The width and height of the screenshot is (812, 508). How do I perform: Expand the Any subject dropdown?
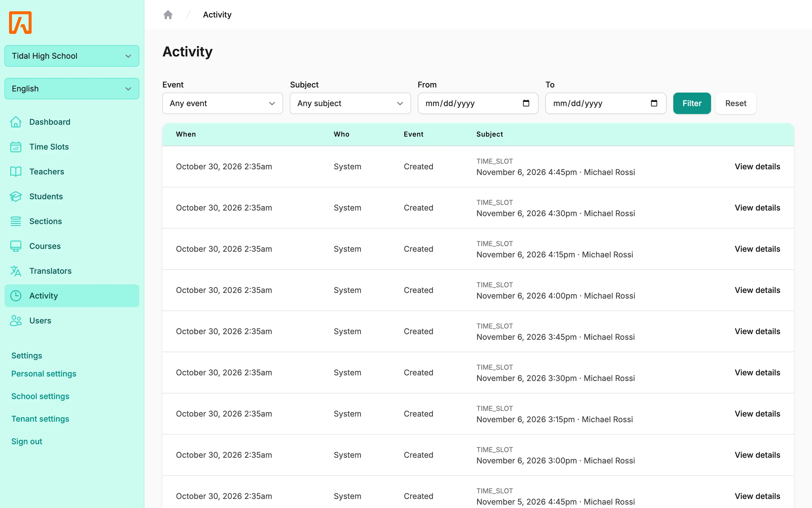[350, 103]
